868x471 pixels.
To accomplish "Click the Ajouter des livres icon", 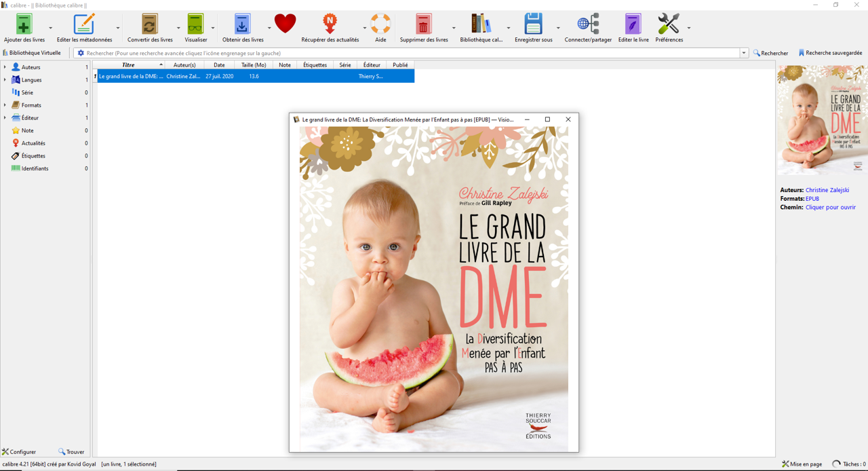I will (x=24, y=25).
